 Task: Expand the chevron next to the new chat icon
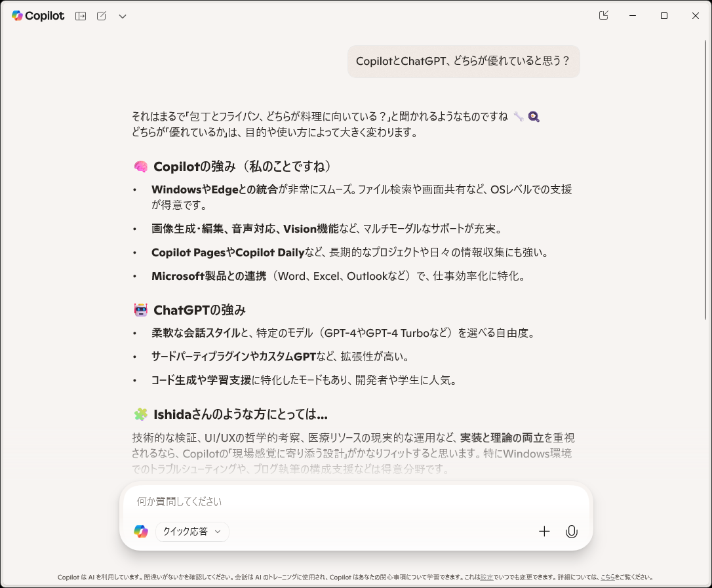pyautogui.click(x=122, y=16)
